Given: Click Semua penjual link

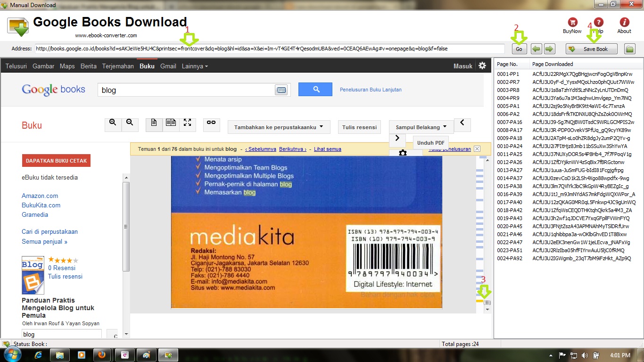Looking at the screenshot, I should (44, 241).
